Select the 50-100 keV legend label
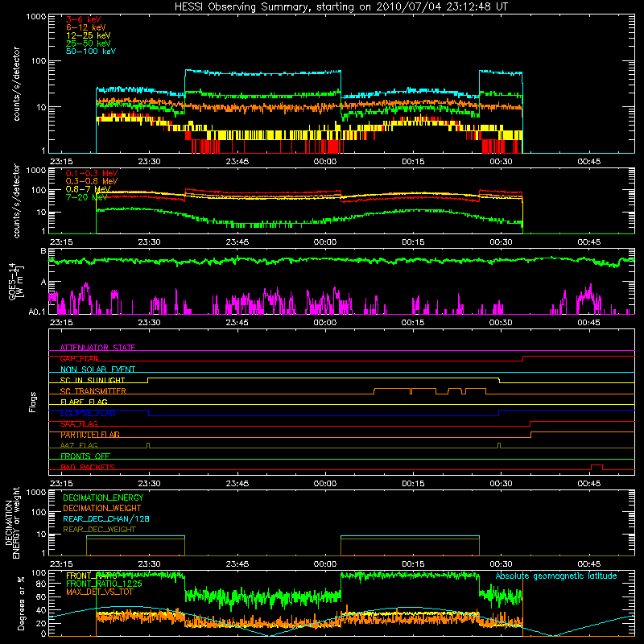 coord(91,52)
